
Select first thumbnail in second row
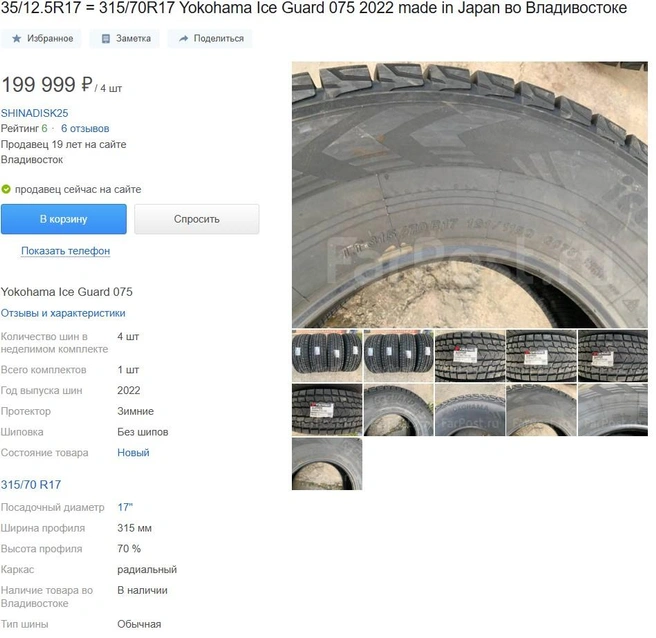[x=327, y=410]
